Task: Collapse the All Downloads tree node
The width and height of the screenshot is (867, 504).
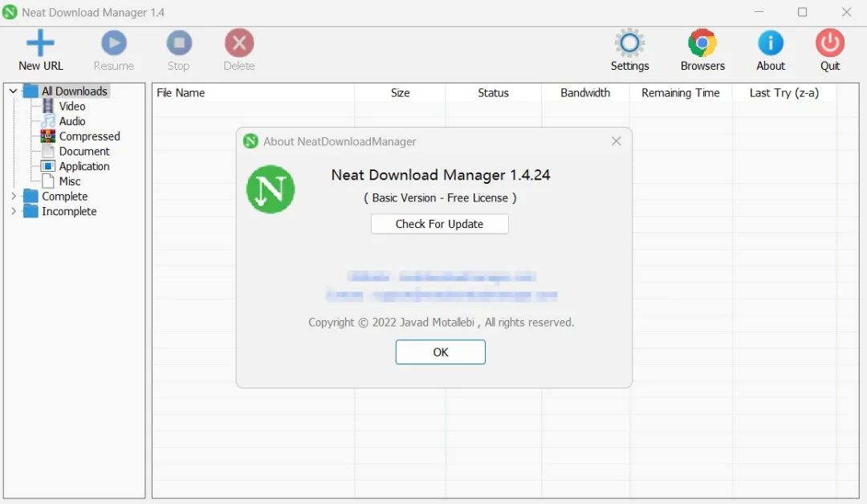Action: pos(14,91)
